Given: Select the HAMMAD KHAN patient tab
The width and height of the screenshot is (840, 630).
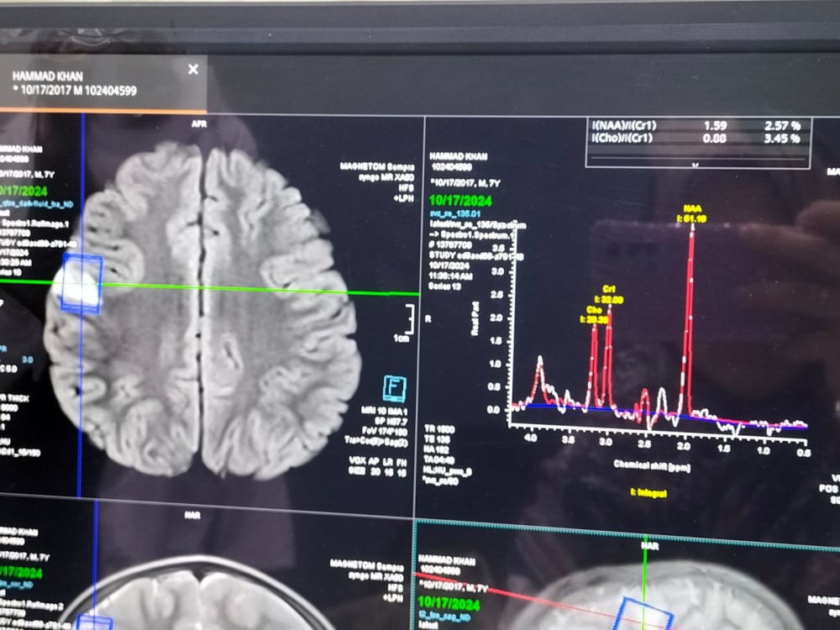Looking at the screenshot, I should click(x=102, y=83).
